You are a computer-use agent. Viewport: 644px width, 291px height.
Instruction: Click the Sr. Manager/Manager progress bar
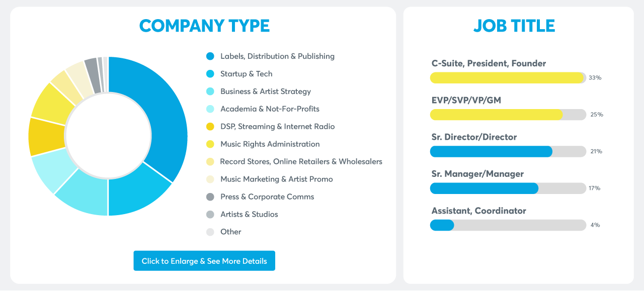508,188
